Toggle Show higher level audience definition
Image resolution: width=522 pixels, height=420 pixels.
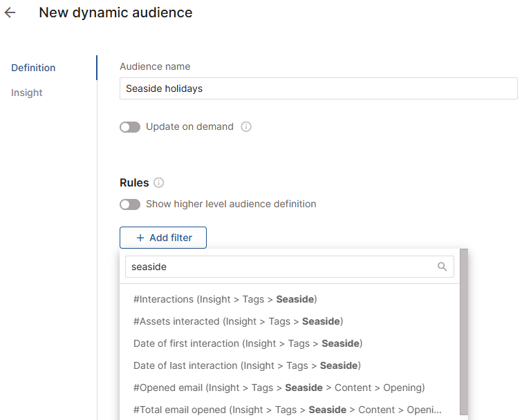point(130,204)
